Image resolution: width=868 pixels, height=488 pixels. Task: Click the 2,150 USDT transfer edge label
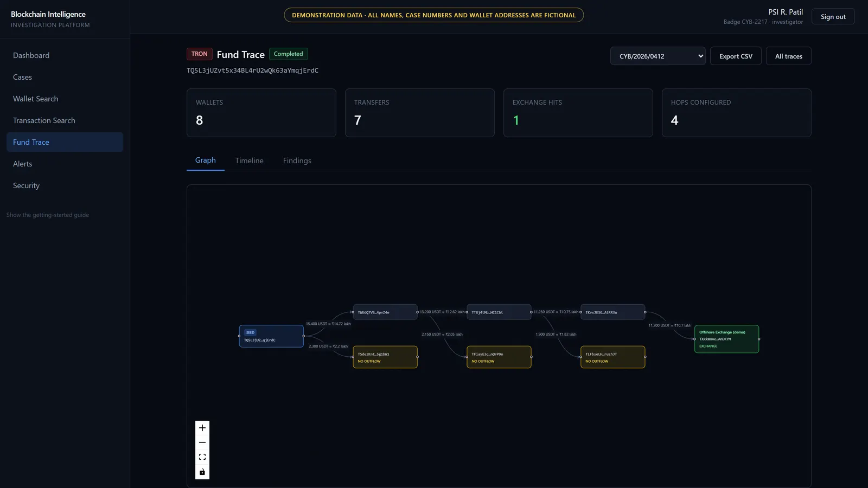click(x=442, y=334)
